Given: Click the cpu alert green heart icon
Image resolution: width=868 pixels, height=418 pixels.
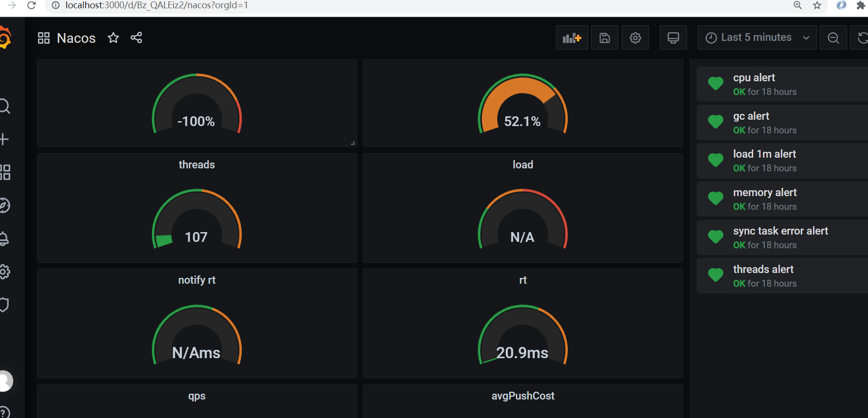Looking at the screenshot, I should point(715,84).
